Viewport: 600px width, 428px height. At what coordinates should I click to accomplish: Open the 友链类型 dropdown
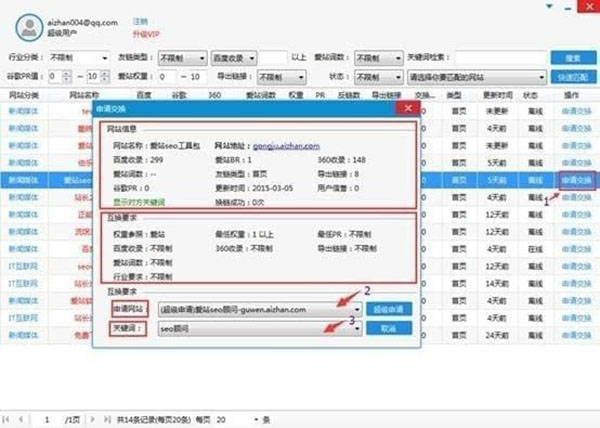point(203,58)
